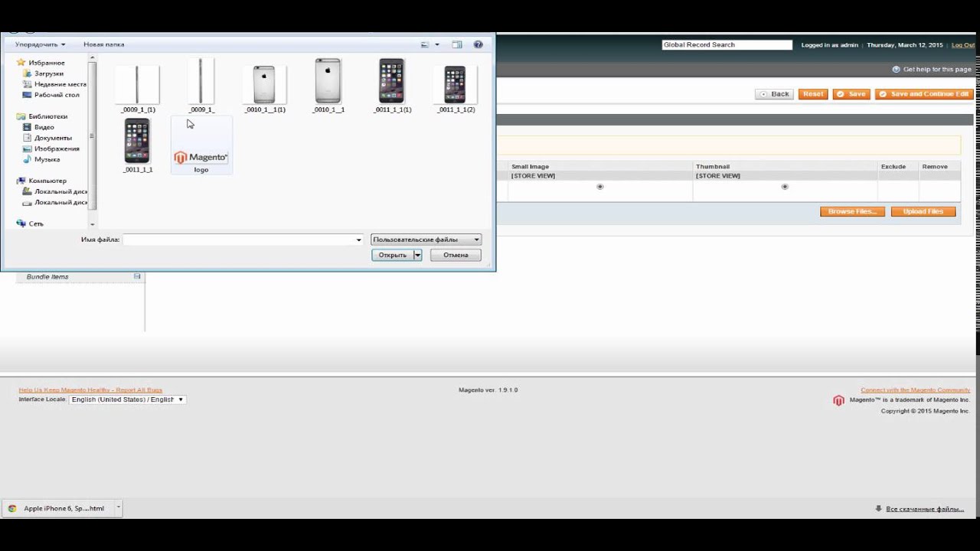
Task: Click the Reset button in Magento
Action: 813,94
